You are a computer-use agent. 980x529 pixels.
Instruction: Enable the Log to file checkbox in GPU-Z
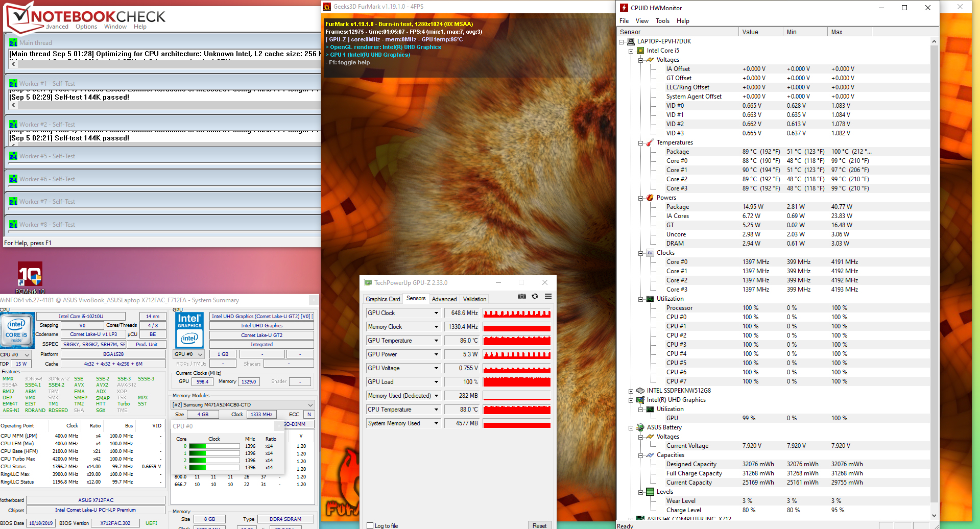[370, 525]
